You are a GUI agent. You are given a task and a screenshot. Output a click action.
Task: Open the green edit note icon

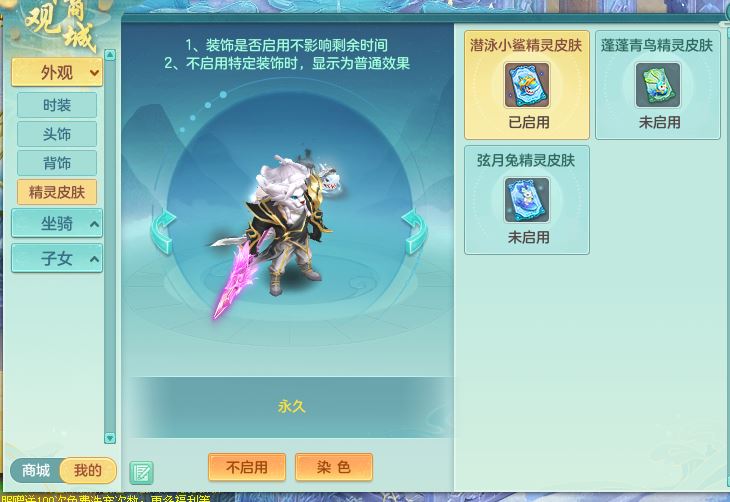pyautogui.click(x=142, y=473)
